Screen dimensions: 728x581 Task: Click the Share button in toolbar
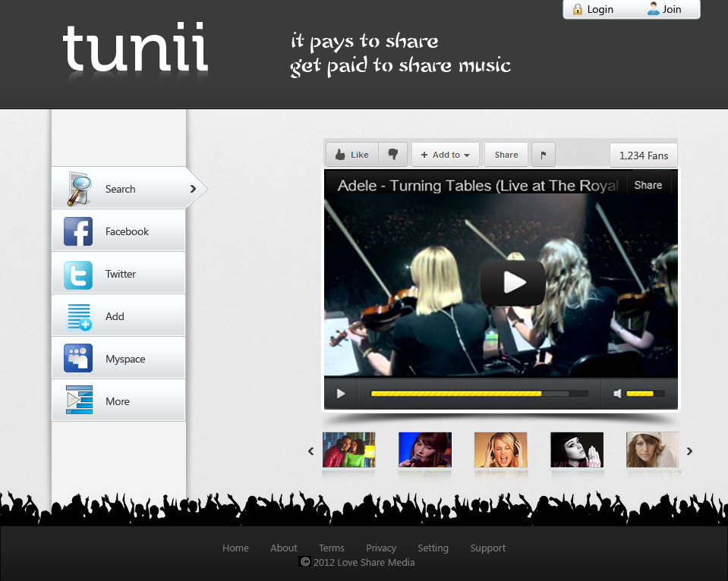click(506, 155)
